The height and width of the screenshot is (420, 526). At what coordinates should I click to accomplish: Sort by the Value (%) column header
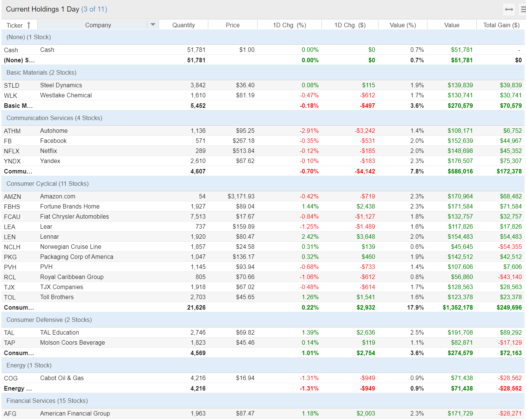(x=403, y=25)
